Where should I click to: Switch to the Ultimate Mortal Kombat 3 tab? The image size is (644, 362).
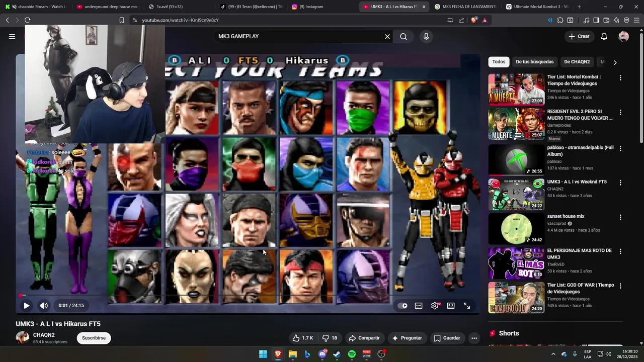(537, 7)
